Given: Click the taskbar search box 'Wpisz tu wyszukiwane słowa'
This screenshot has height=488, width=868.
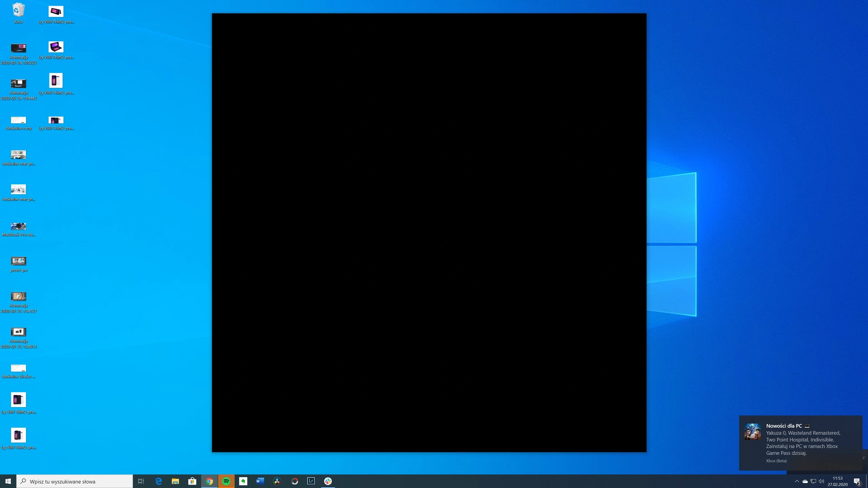Looking at the screenshot, I should click(75, 481).
